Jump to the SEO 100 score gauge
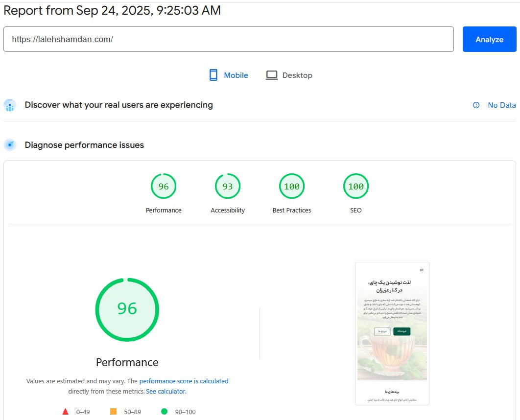The image size is (520, 420). [x=356, y=187]
